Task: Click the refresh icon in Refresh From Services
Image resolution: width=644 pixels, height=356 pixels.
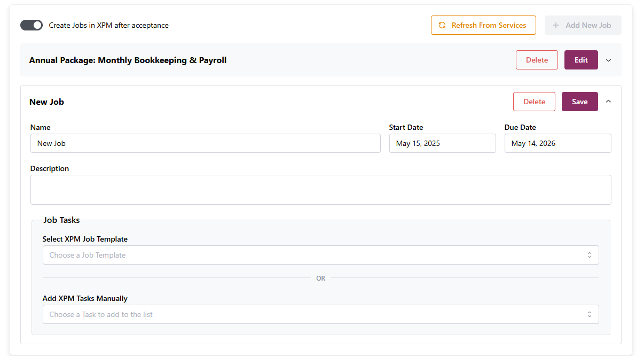Action: [x=442, y=25]
